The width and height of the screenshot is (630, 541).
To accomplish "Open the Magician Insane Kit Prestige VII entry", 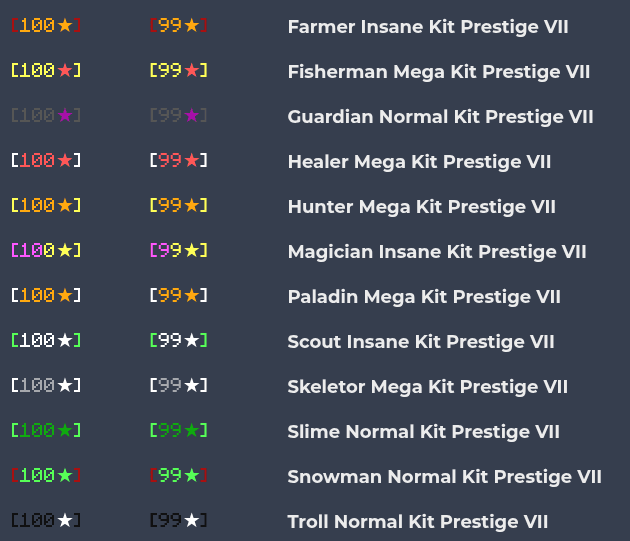I will (437, 252).
